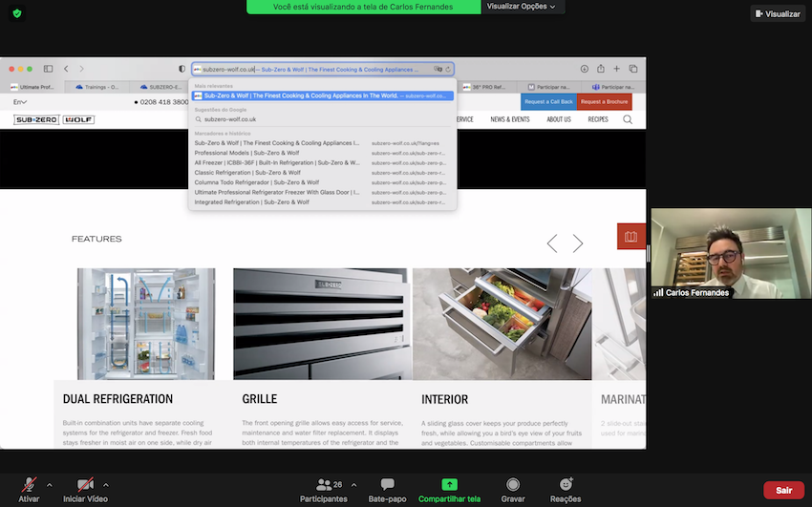Switch to Ultimate Prof... tab

tap(32, 87)
